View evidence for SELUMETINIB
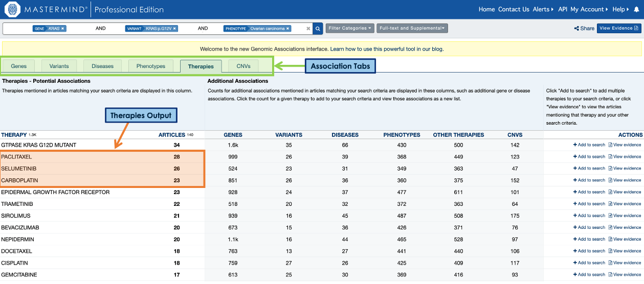This screenshot has width=644, height=284. click(625, 169)
